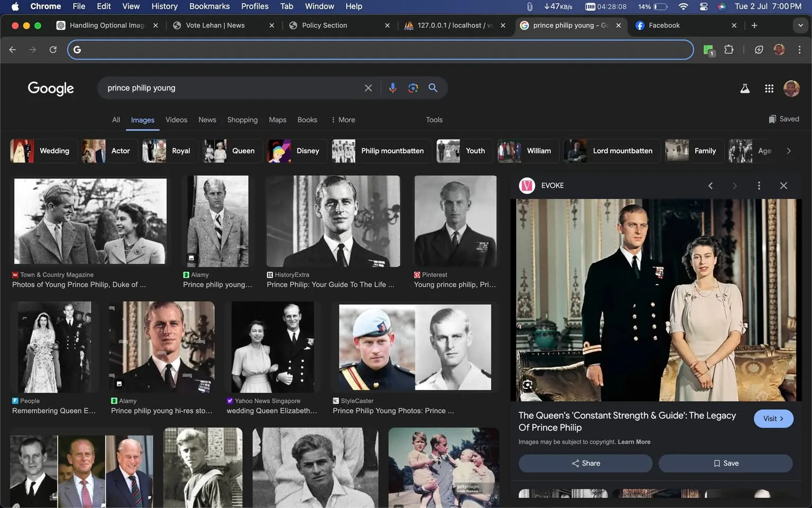812x508 pixels.
Task: Search inside image with lens icon on preview
Action: click(528, 385)
